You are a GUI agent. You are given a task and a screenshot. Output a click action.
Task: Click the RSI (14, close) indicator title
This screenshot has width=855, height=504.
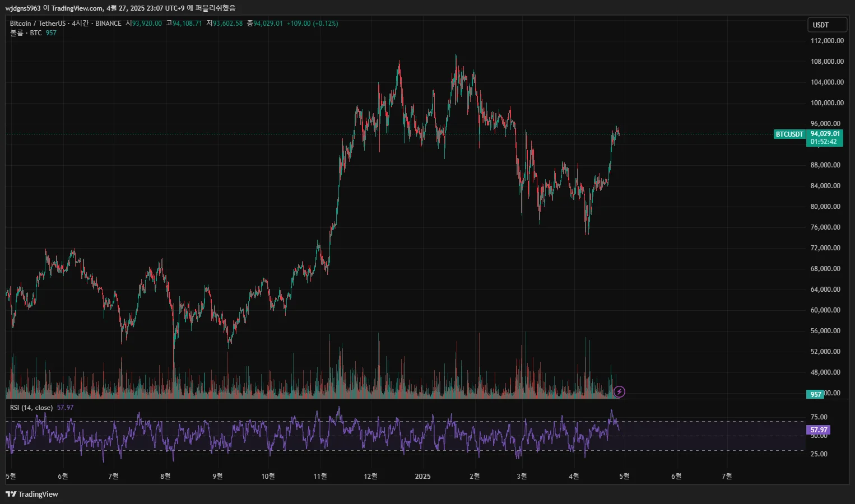[31, 408]
